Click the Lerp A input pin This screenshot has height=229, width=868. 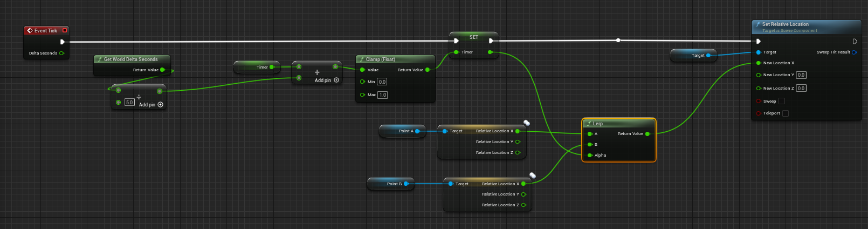point(590,133)
